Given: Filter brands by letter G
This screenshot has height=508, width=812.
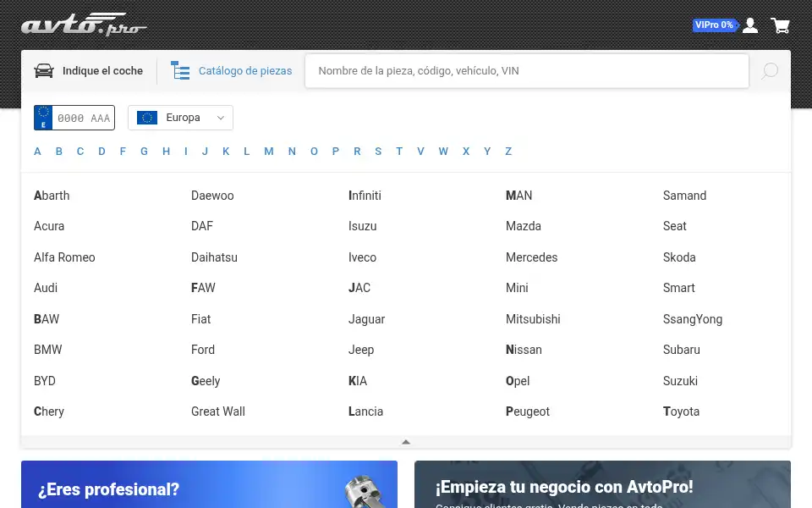Looking at the screenshot, I should 144,152.
